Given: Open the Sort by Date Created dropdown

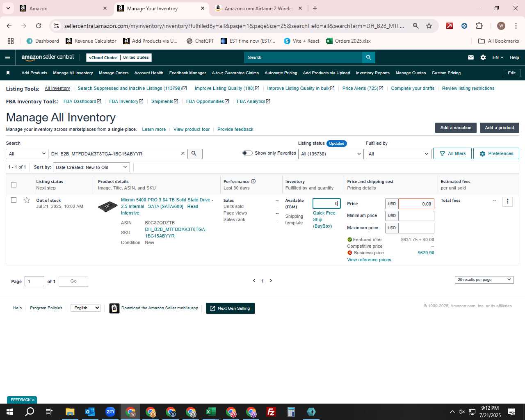Looking at the screenshot, I should coord(91,167).
